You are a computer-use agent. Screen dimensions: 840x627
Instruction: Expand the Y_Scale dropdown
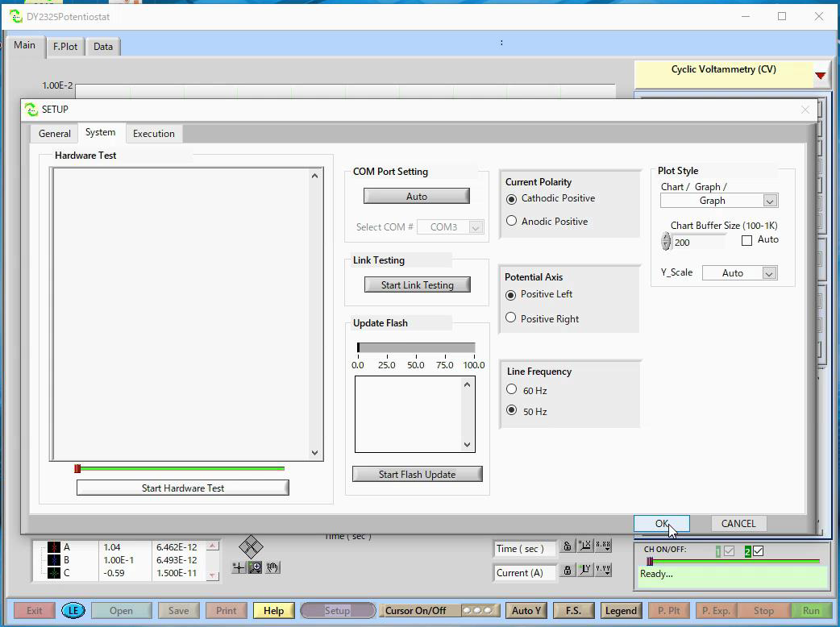coord(769,273)
